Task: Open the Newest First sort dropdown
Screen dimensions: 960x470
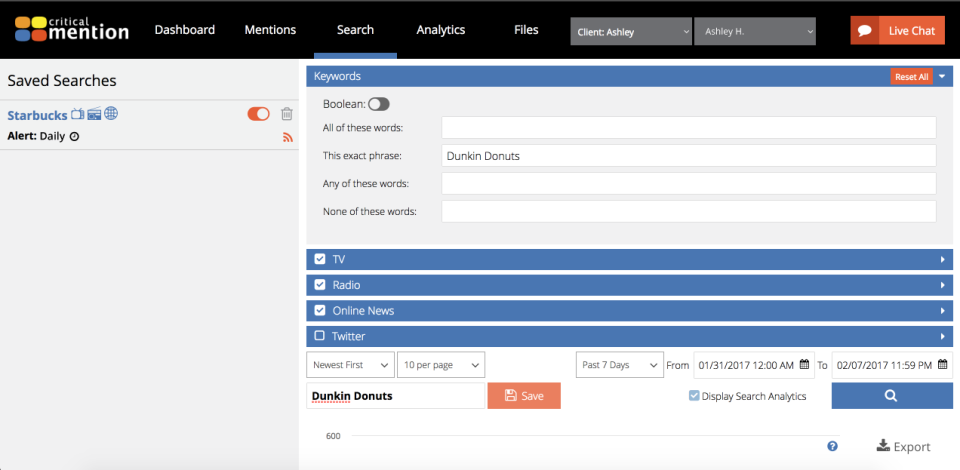Action: click(350, 365)
